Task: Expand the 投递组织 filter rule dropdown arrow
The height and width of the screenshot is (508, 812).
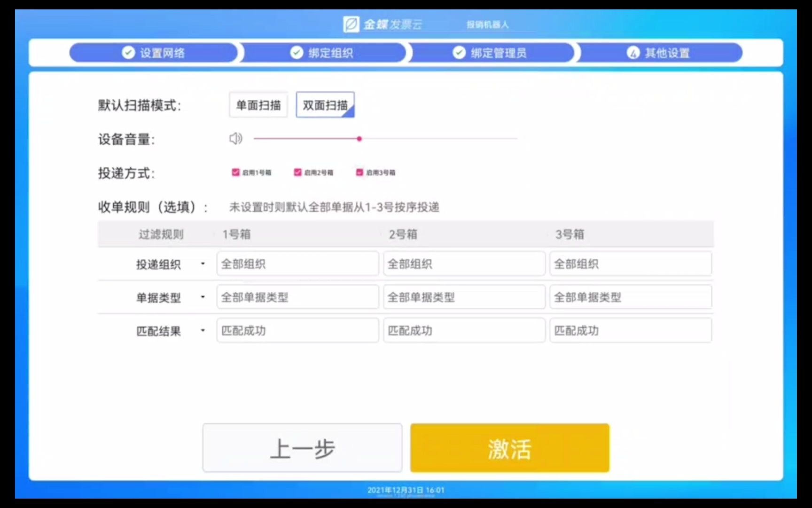Action: pyautogui.click(x=203, y=264)
